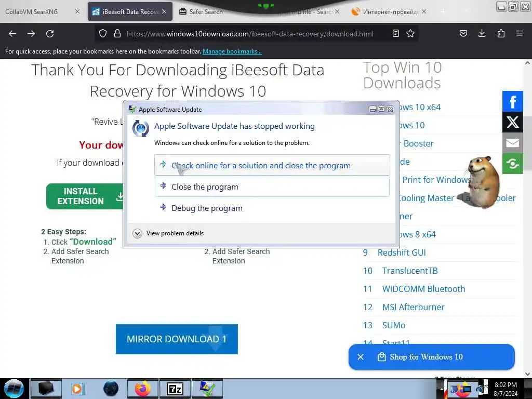Bookmark this page with the star icon
The width and height of the screenshot is (532, 399).
coord(410,34)
